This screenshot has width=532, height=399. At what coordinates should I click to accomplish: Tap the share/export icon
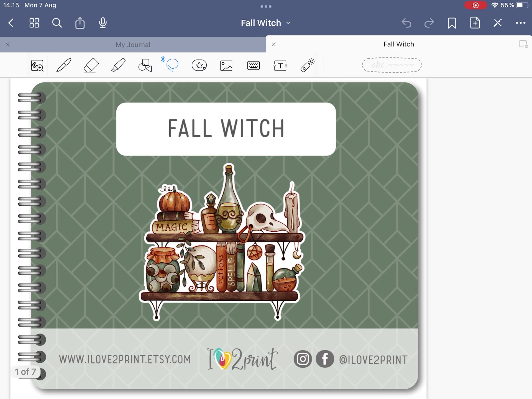[80, 23]
